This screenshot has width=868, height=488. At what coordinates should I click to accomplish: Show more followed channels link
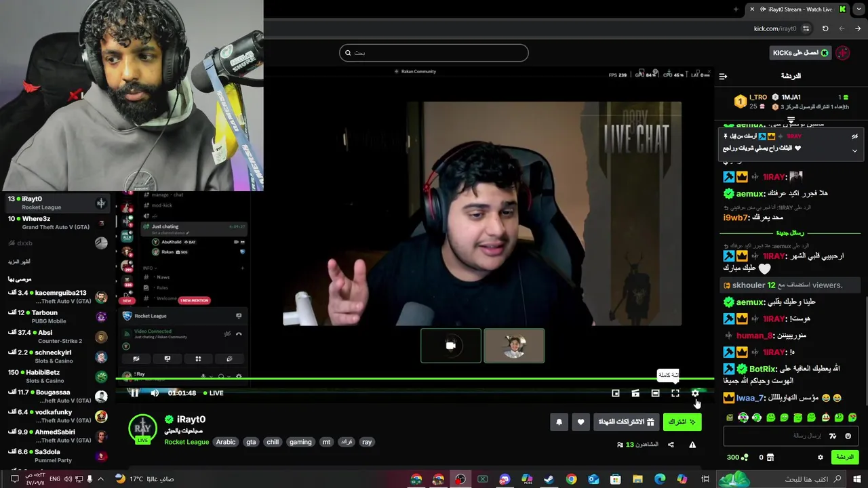click(x=19, y=262)
